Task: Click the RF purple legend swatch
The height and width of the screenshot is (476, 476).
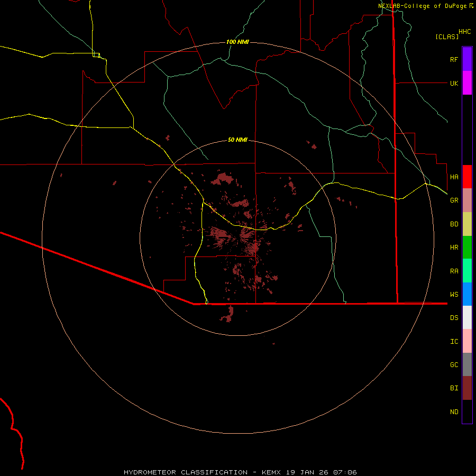Action: (x=467, y=59)
